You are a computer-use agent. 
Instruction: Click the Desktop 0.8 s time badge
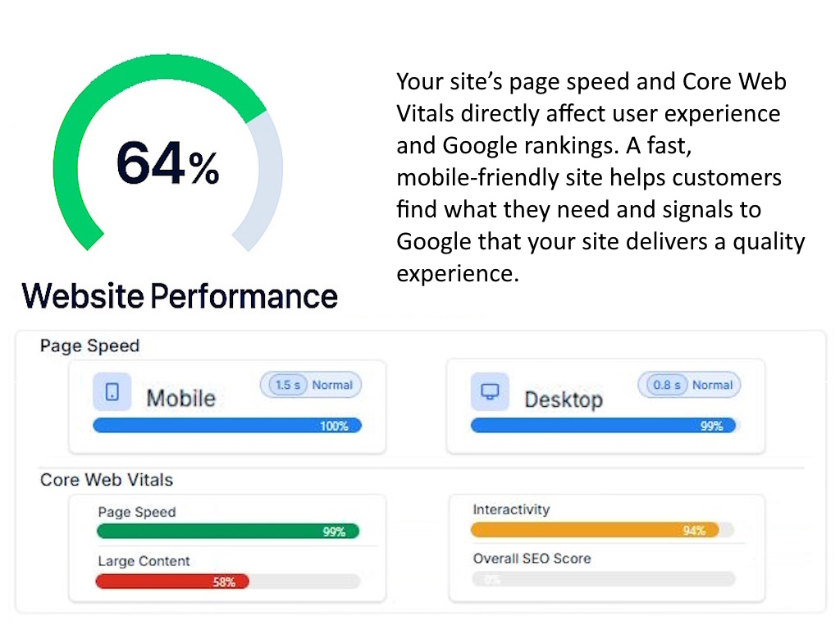click(x=666, y=385)
